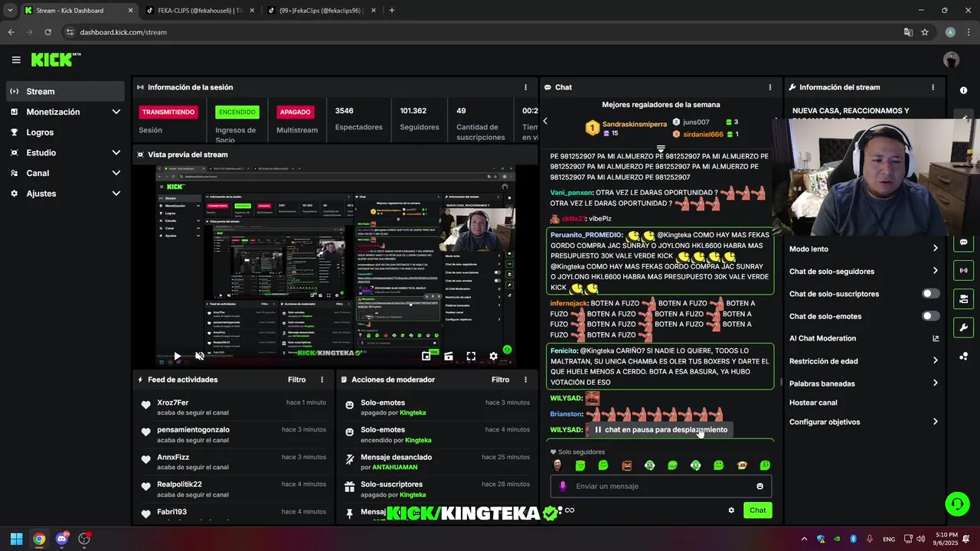Screen dimensions: 980x551
Task: Open stream preview settings gear
Action: click(x=493, y=356)
